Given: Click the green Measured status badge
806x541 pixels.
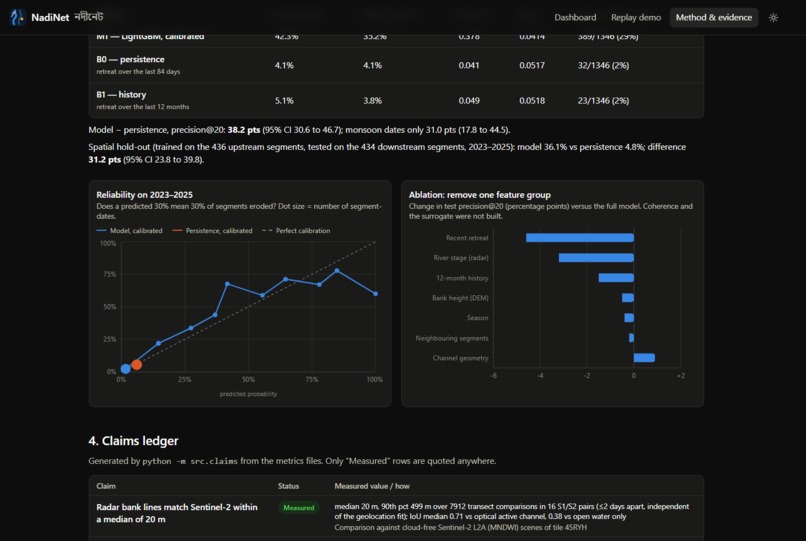Looking at the screenshot, I should point(299,508).
